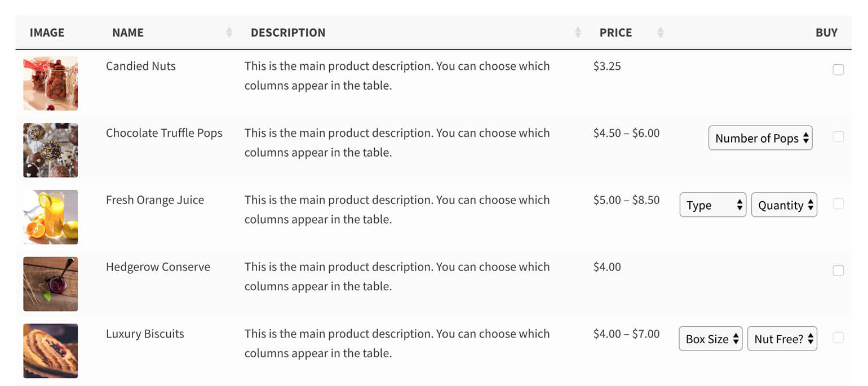View the Hedgerow Conserve product image
Image resolution: width=868 pixels, height=386 pixels.
(x=51, y=284)
